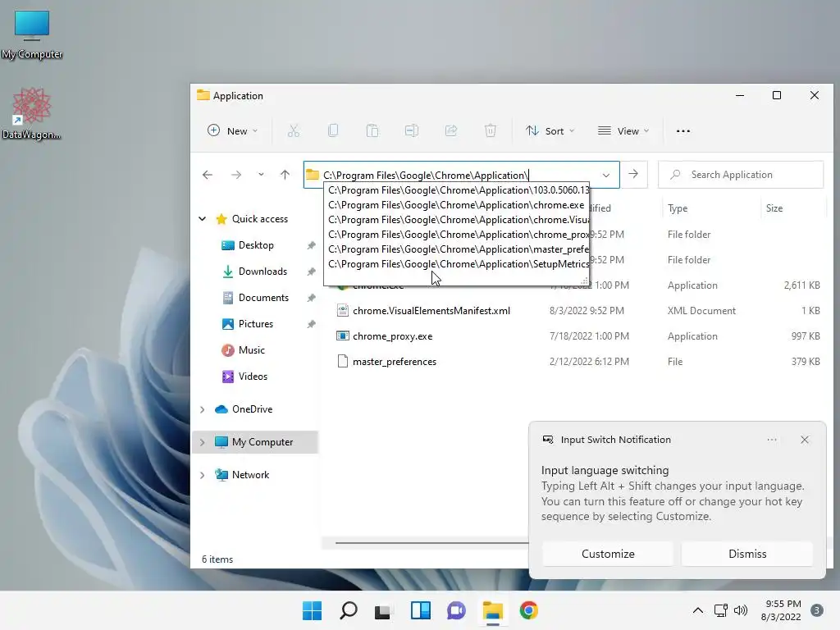The height and width of the screenshot is (630, 840).
Task: Click the Search Application box
Action: coord(741,175)
